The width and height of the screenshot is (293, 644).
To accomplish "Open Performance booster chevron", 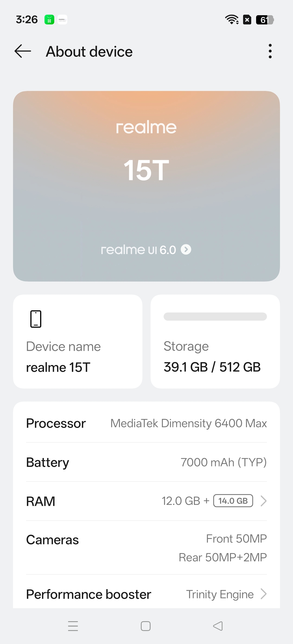I will point(263,594).
